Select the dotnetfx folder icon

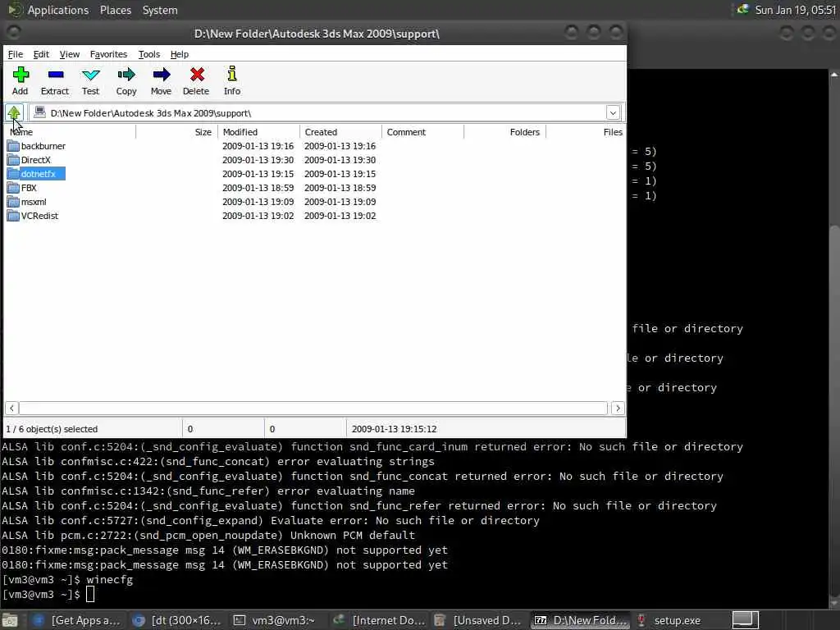pos(13,174)
